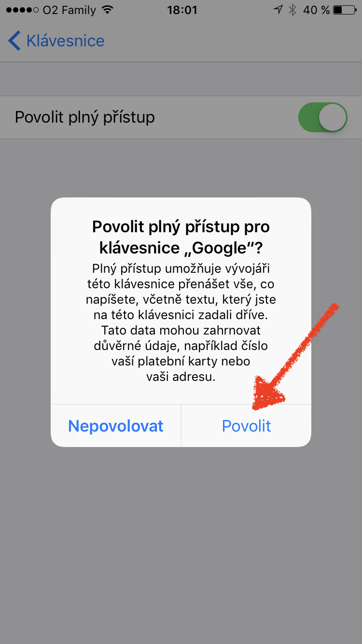Screen dimensions: 362x644
Task: Toggle the Povolit plný přístup switch
Action: (323, 117)
